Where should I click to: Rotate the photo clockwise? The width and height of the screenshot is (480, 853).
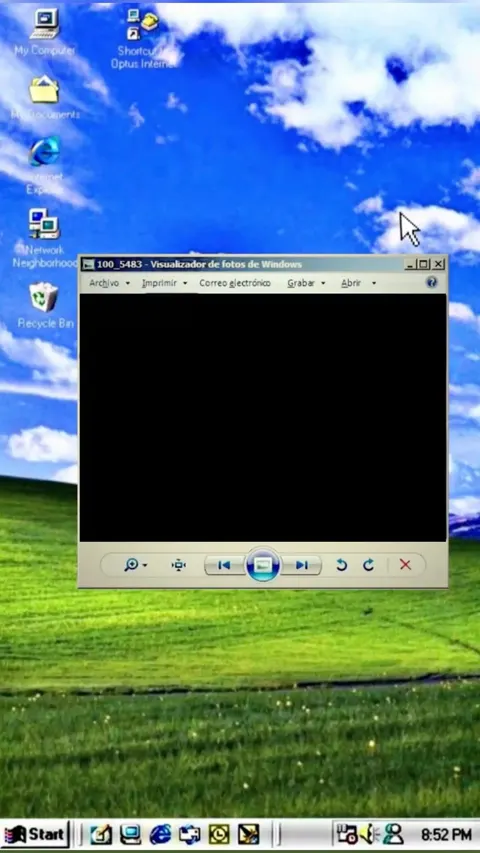368,565
